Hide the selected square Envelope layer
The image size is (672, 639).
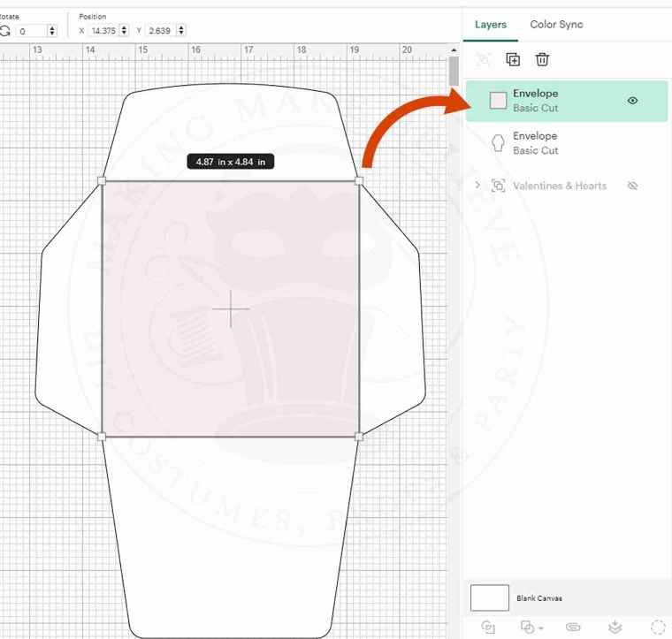point(632,101)
